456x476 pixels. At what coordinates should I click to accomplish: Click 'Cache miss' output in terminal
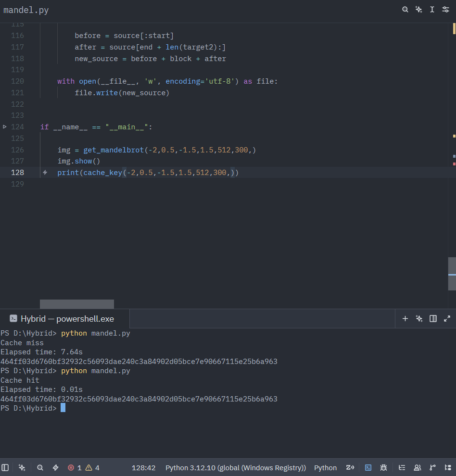(22, 343)
